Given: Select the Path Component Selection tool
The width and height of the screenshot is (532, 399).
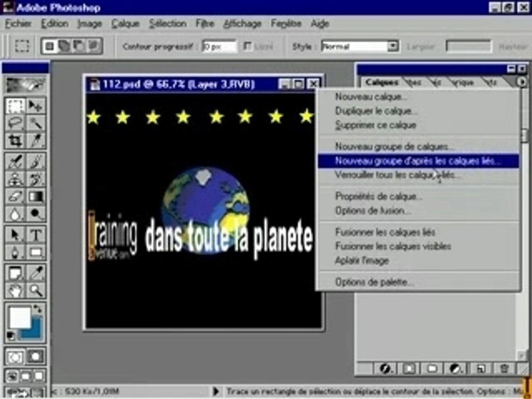Looking at the screenshot, I should pos(15,235).
